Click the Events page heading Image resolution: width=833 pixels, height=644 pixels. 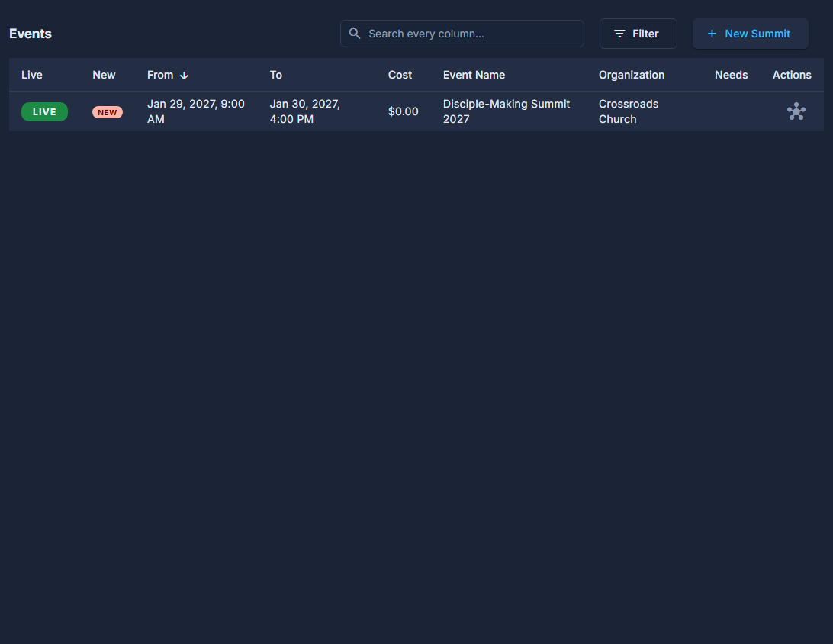(31, 34)
